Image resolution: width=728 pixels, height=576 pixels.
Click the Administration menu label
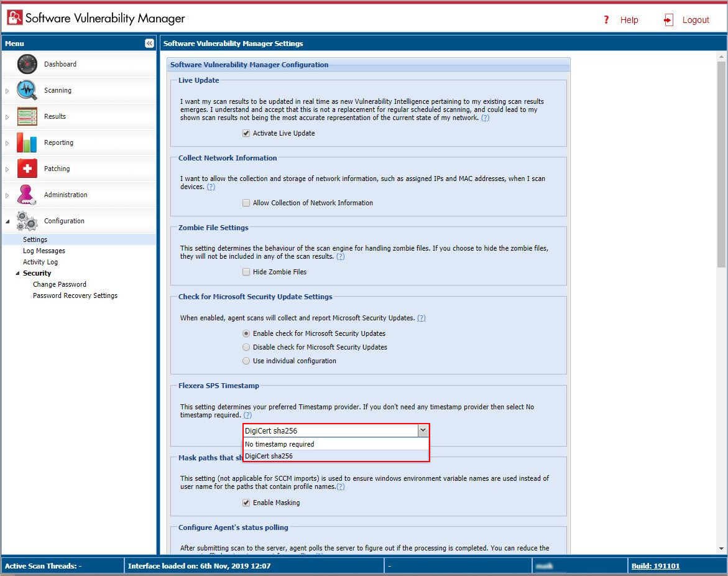coord(65,195)
